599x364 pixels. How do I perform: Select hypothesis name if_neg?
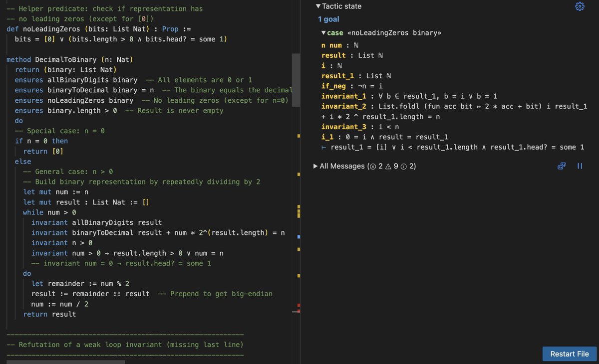tap(333, 86)
